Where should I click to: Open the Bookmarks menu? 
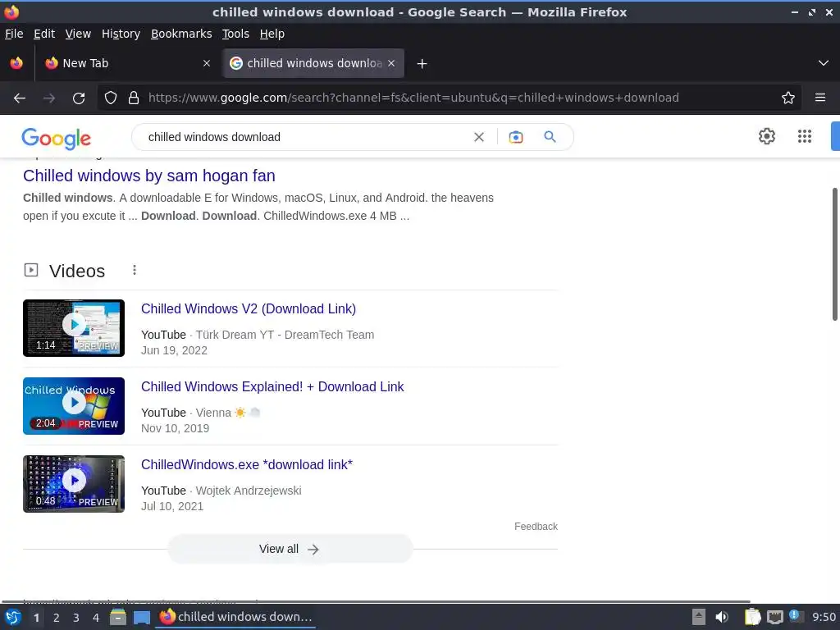coord(181,34)
